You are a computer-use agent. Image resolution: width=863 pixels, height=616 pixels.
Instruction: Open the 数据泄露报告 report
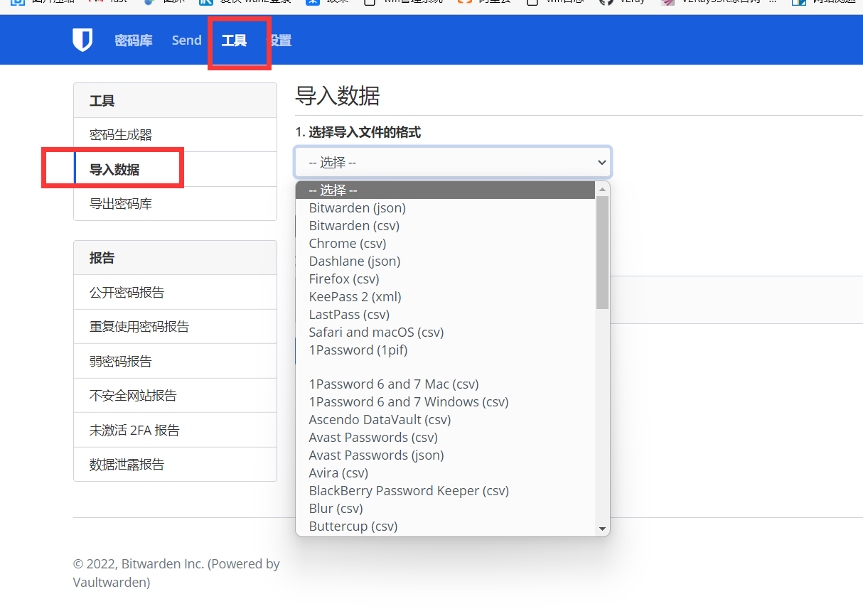tap(175, 464)
